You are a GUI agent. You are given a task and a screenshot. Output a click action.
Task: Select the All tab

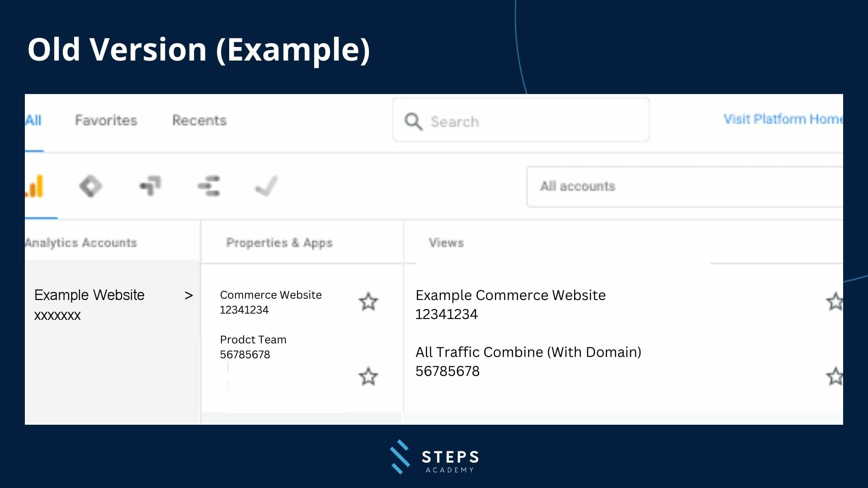tap(33, 120)
